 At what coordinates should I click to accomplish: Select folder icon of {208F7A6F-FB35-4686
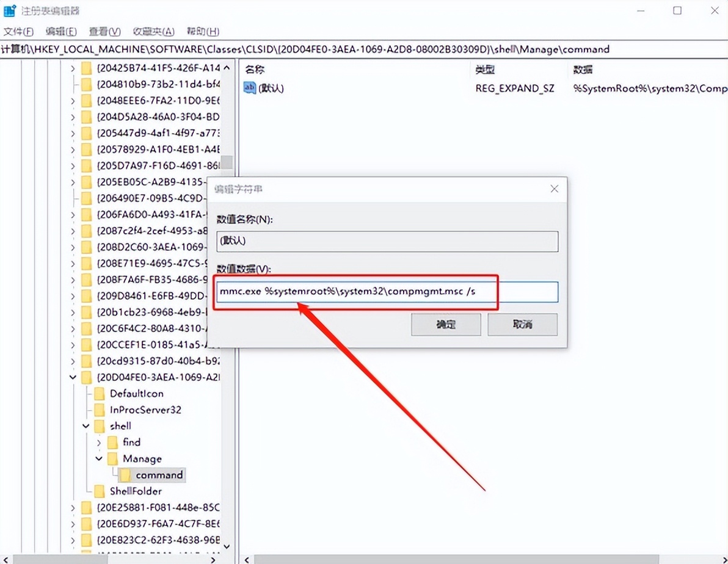pos(86,280)
